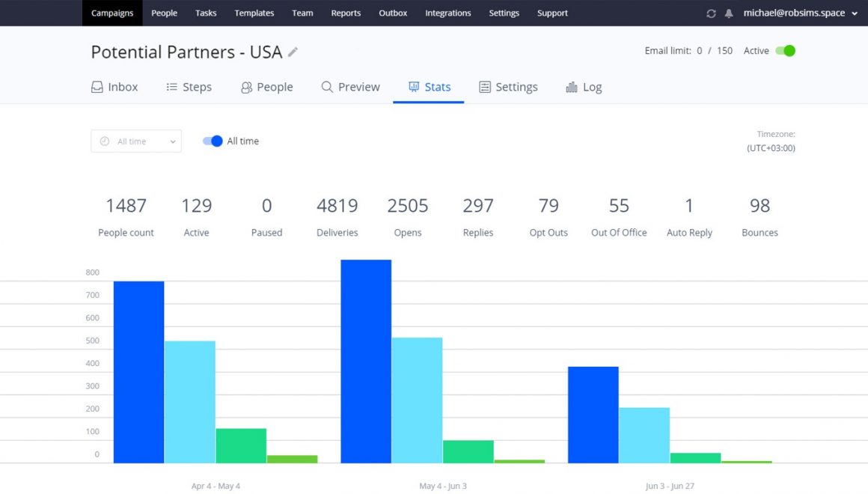The image size is (868, 494).
Task: Go to the Integrations menu
Action: click(x=447, y=13)
